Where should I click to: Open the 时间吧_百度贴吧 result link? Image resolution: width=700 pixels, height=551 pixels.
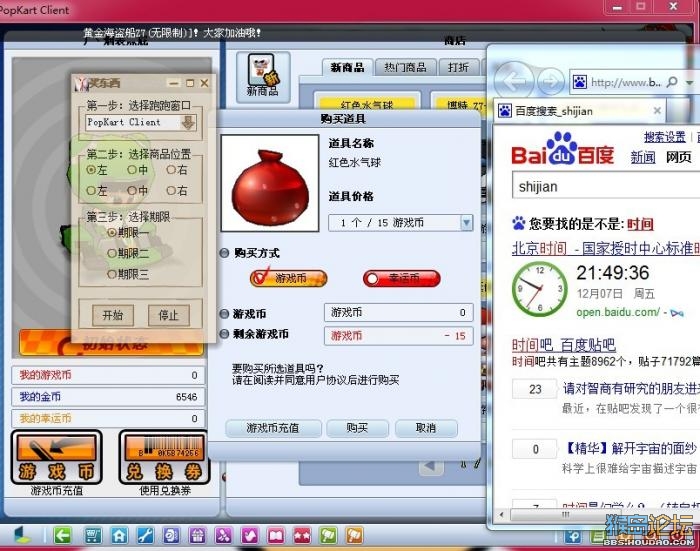pyautogui.click(x=563, y=345)
